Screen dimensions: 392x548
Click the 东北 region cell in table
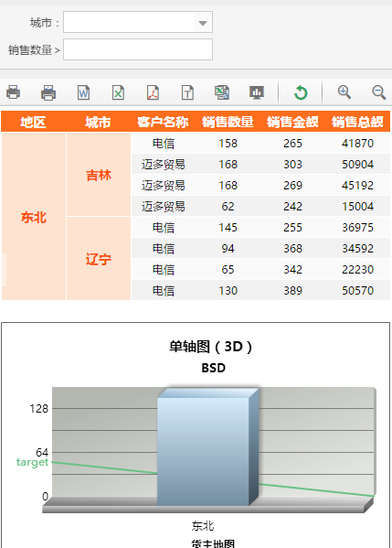coord(34,217)
